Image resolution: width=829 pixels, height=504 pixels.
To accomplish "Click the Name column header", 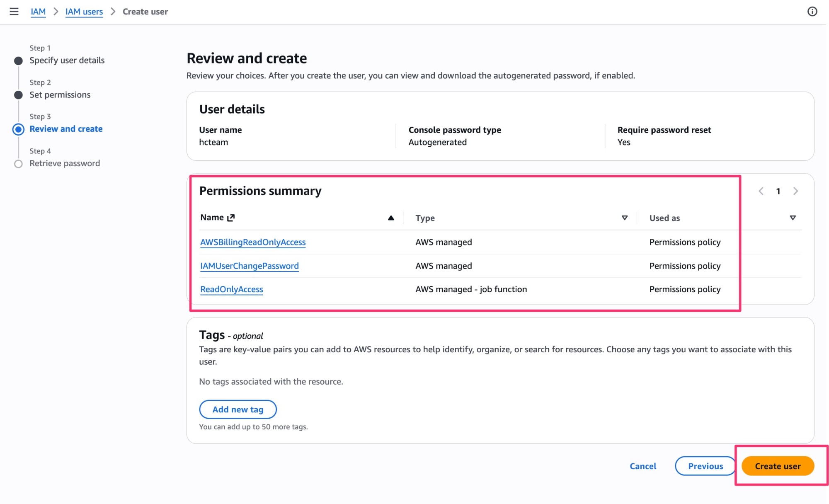I will pyautogui.click(x=212, y=218).
